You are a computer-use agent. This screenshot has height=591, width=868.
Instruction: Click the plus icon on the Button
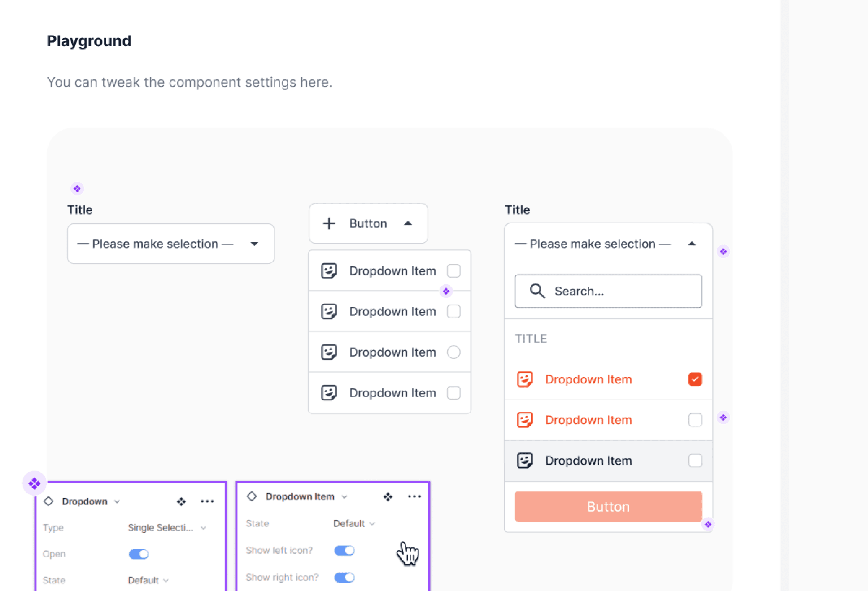coord(329,223)
